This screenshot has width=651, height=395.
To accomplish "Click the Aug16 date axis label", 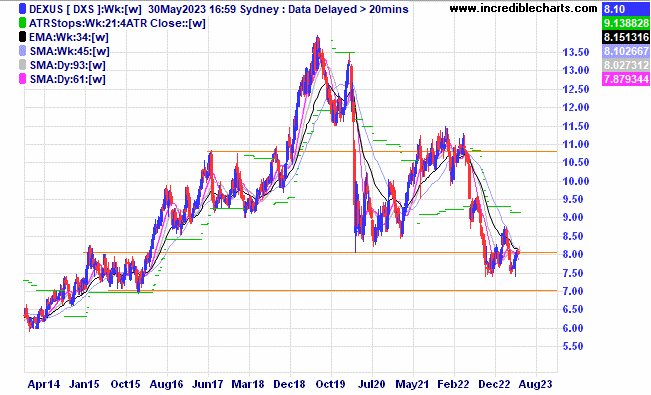I will click(x=166, y=384).
